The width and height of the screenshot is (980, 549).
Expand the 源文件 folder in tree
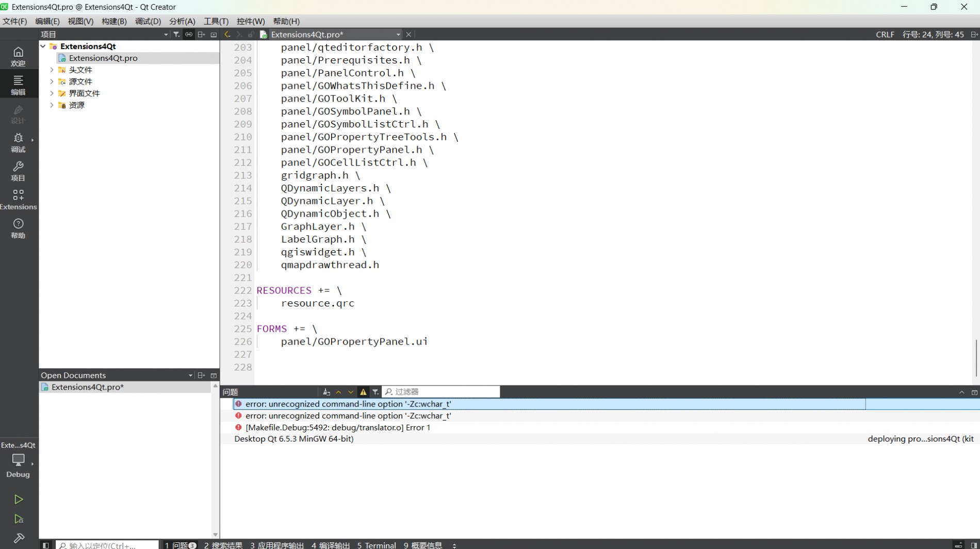click(x=52, y=82)
